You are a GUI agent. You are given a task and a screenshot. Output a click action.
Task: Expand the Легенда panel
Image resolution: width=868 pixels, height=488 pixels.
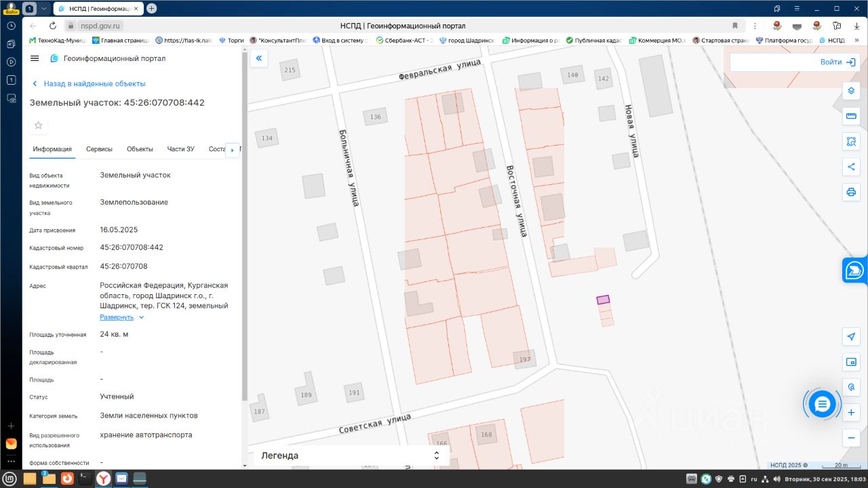pos(351,455)
